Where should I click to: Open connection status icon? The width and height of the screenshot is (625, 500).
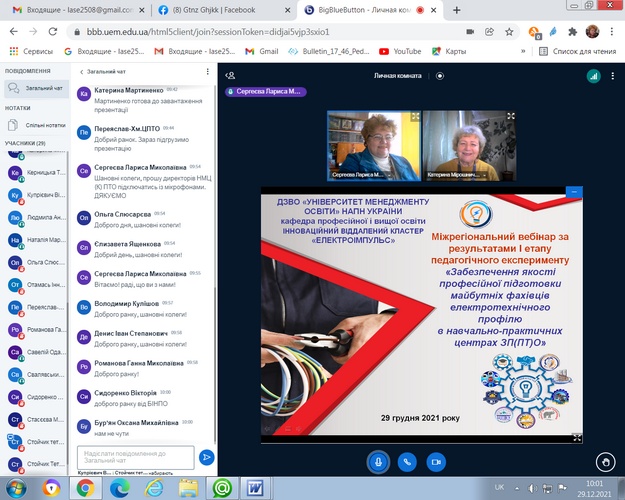point(594,76)
